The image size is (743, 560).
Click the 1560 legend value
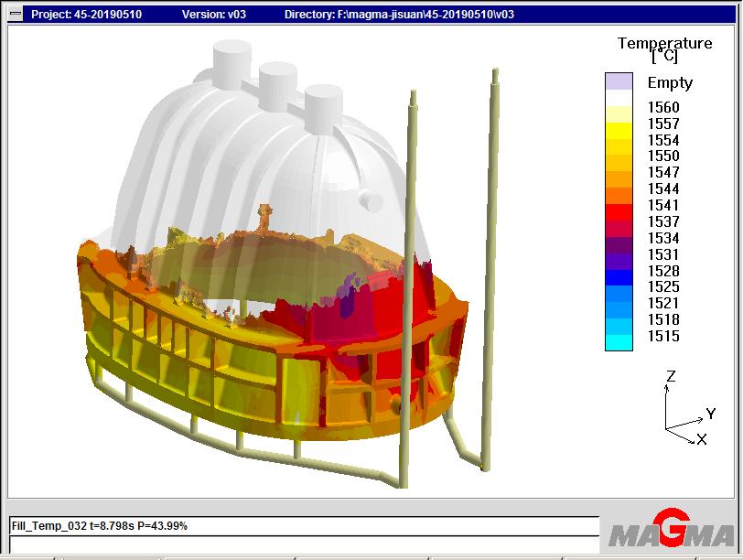(663, 107)
